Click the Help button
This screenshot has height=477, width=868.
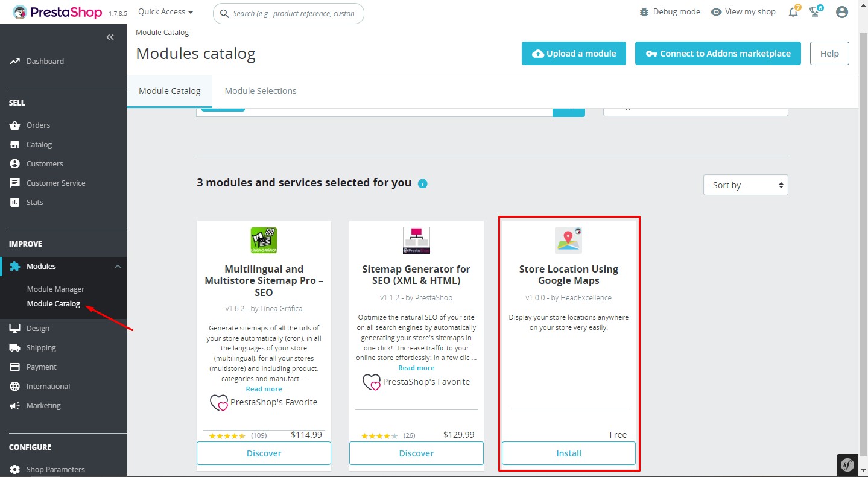829,53
